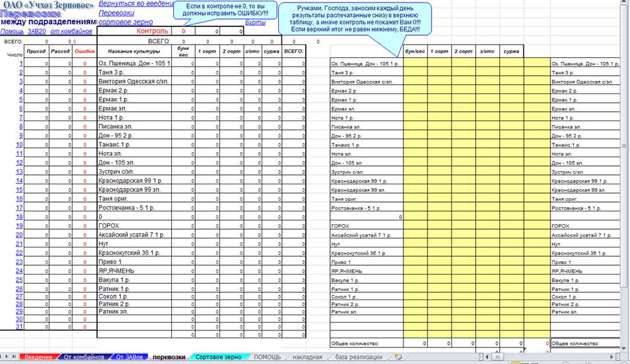
Task: Select the red 0 value beside Контроль
Action: click(183, 31)
